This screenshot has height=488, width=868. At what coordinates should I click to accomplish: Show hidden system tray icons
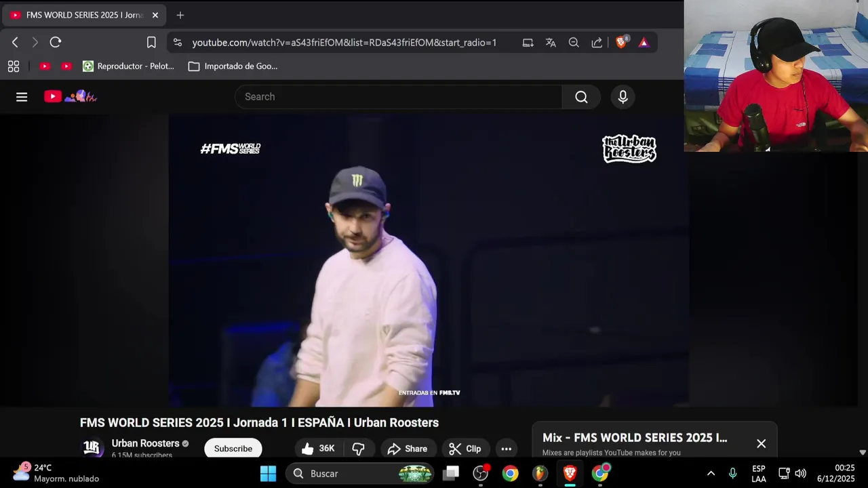pos(711,473)
